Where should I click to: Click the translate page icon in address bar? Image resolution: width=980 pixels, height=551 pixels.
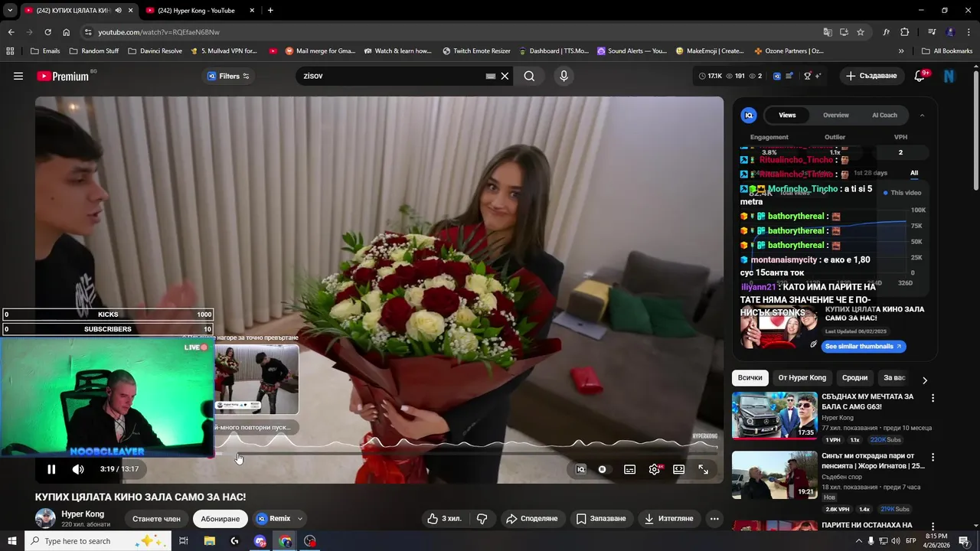828,32
